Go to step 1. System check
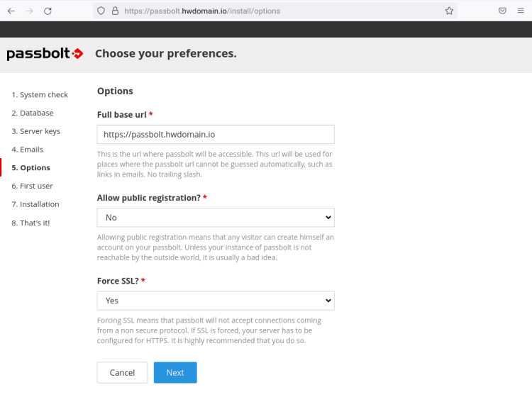Screen dimensions: 532x402 [40, 94]
